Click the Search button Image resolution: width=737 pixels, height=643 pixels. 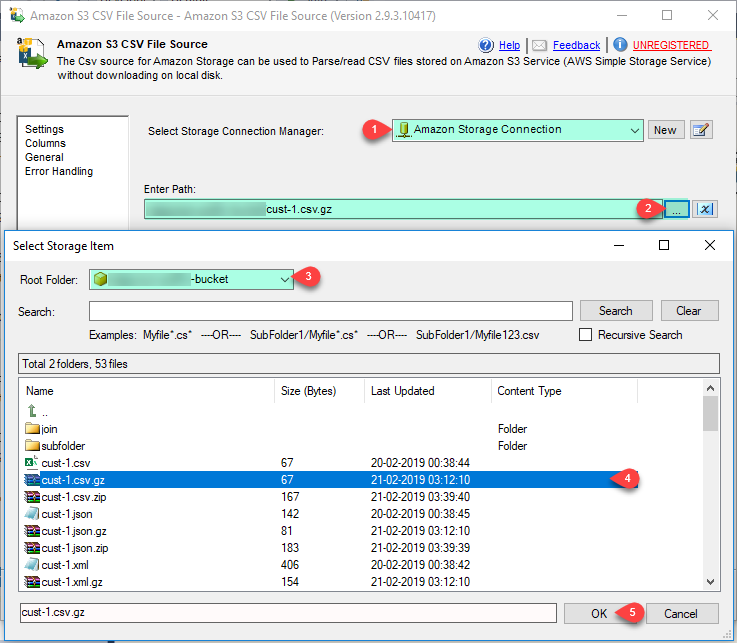coord(616,311)
